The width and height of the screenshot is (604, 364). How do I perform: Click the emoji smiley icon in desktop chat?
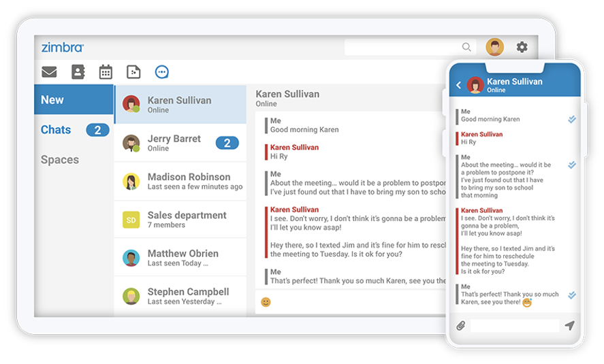(266, 301)
